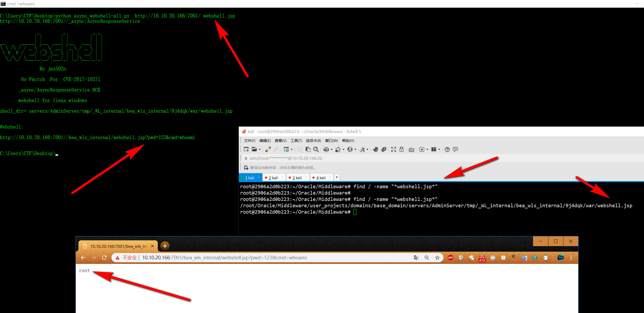Close the 4 kali tab
Viewport: 644px width, 313px height.
click(x=330, y=177)
